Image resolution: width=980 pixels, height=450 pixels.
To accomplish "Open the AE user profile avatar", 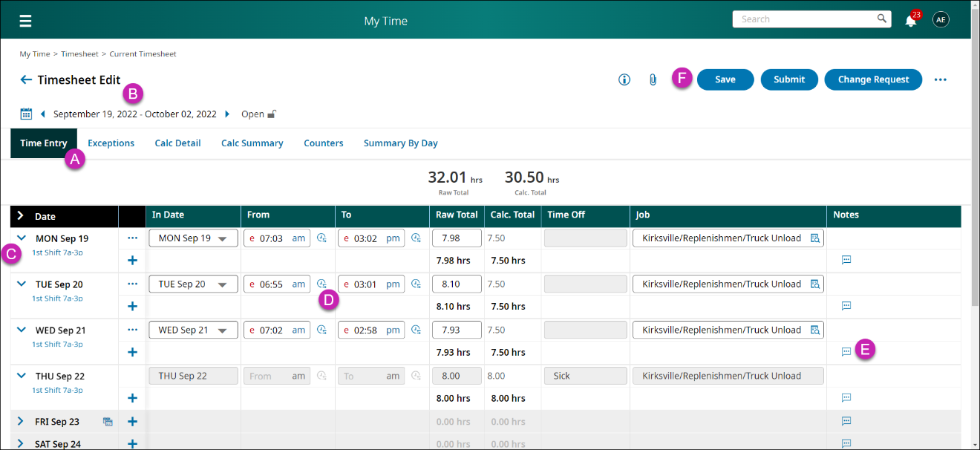I will pyautogui.click(x=941, y=20).
